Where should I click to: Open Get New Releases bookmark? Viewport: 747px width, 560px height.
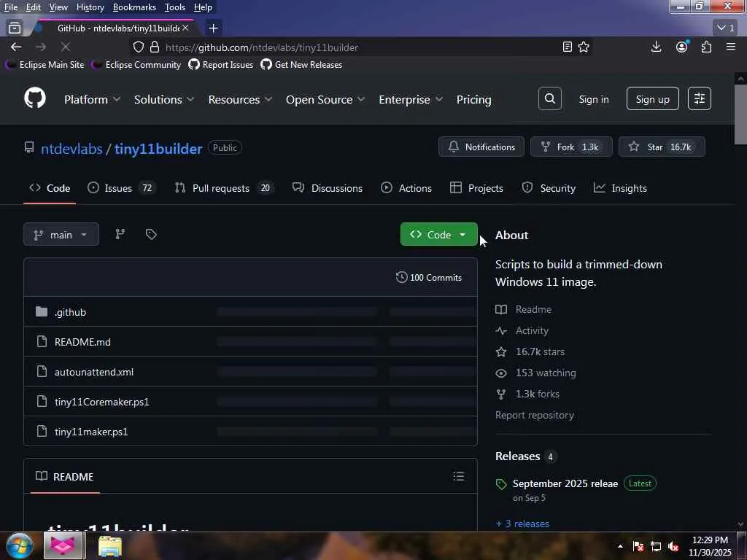(x=301, y=64)
